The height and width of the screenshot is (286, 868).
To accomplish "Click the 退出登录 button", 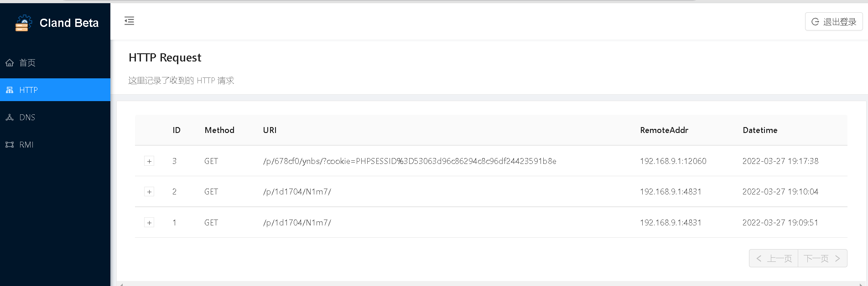I will pyautogui.click(x=833, y=22).
